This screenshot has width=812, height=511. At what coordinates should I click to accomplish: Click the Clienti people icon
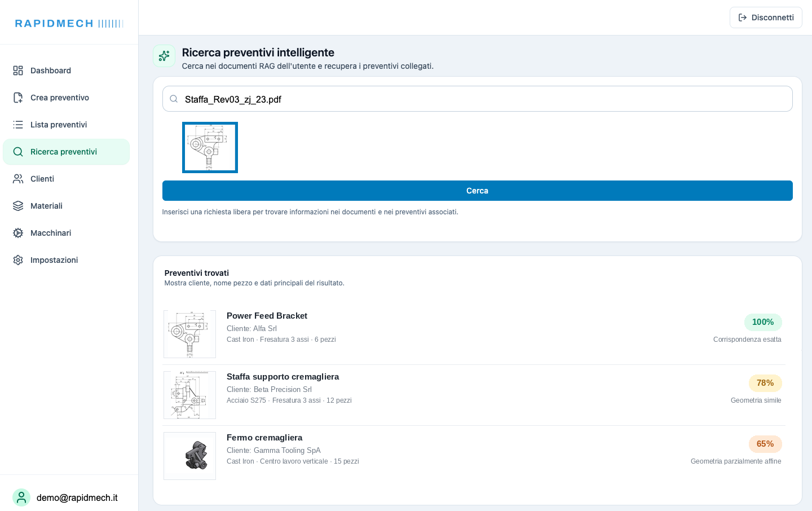18,179
